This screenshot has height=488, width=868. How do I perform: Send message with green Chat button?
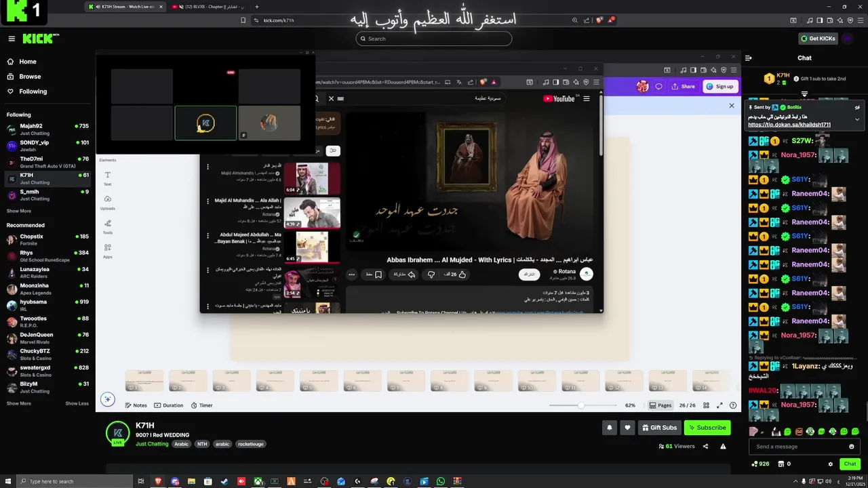(850, 464)
